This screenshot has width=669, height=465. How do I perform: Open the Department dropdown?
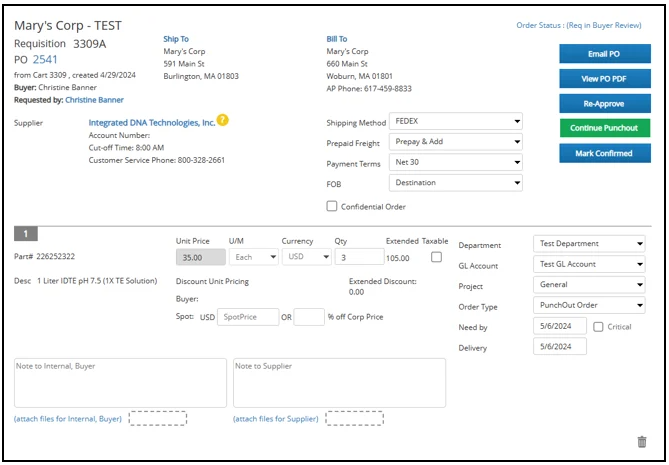(588, 244)
